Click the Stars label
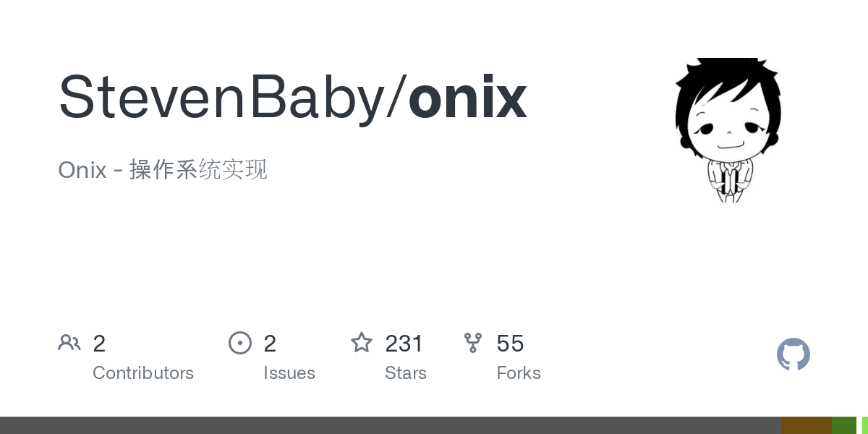The height and width of the screenshot is (434, 868). coord(406,373)
